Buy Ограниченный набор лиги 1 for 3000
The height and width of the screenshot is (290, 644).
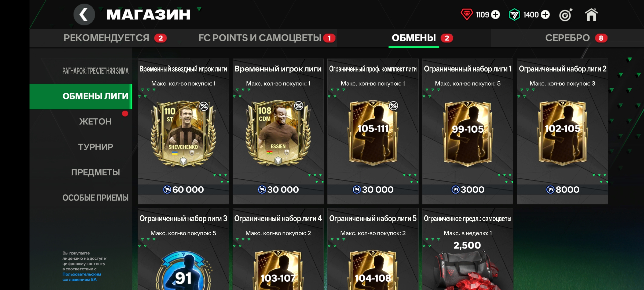coord(468,190)
